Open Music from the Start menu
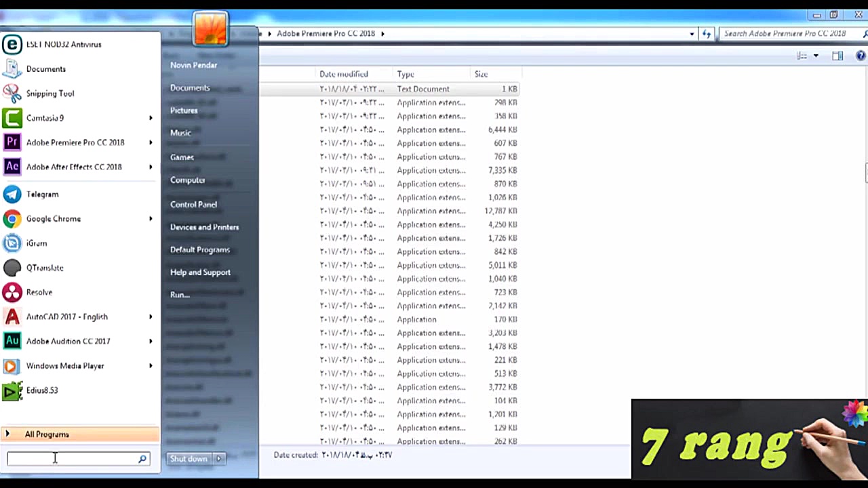868x488 pixels. (x=180, y=133)
